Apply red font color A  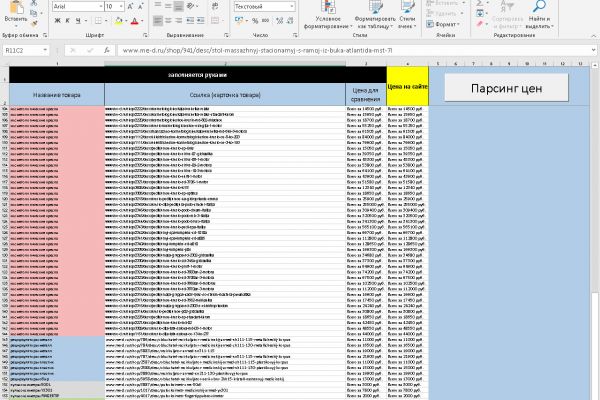134,21
